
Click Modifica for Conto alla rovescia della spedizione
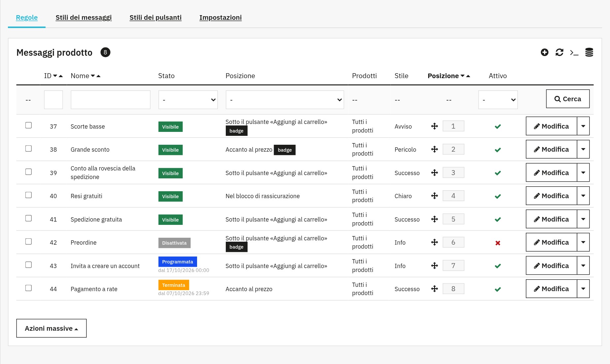[551, 173]
